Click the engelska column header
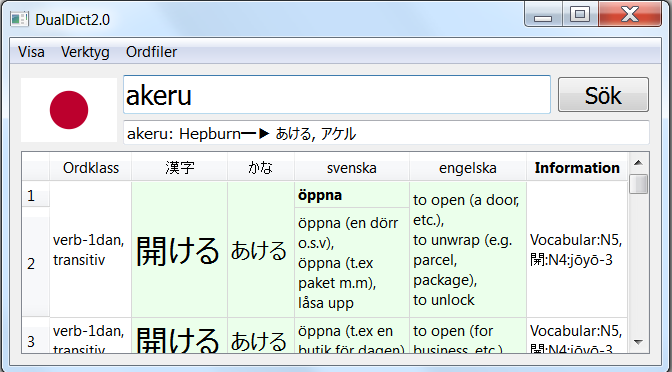This screenshot has height=372, width=672. click(x=468, y=168)
